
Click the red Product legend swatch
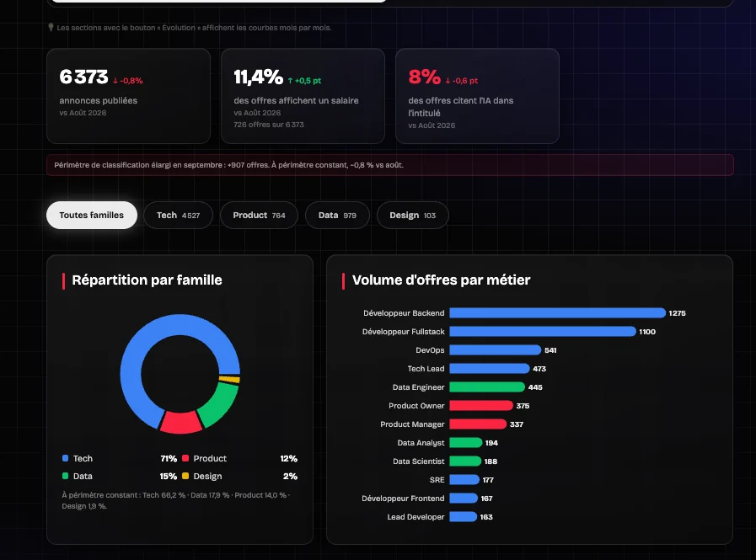185,458
